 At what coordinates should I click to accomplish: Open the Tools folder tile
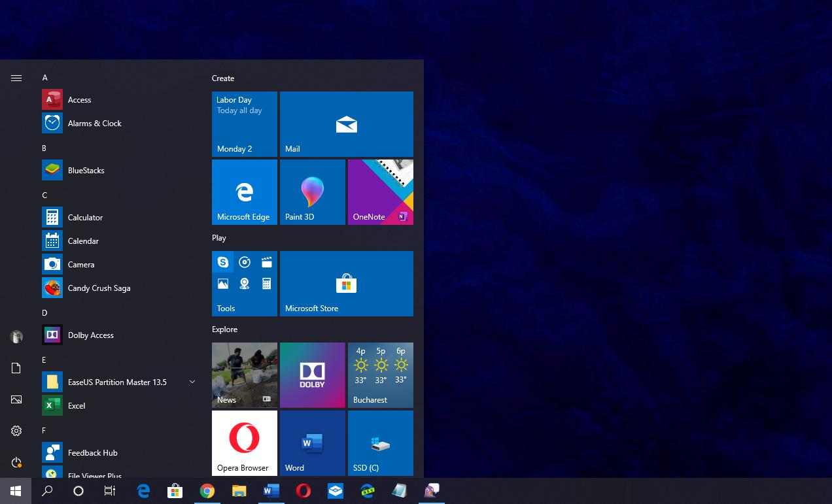click(x=245, y=284)
